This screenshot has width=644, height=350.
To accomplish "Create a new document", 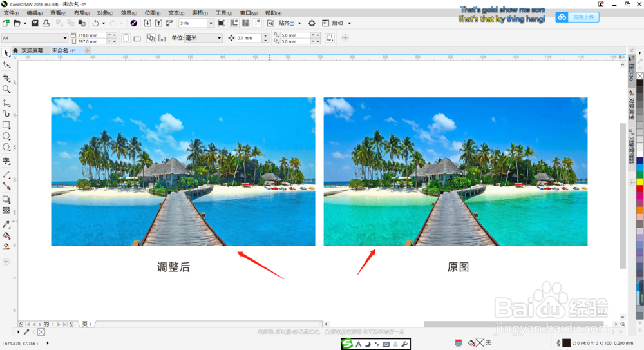I will (x=6, y=23).
